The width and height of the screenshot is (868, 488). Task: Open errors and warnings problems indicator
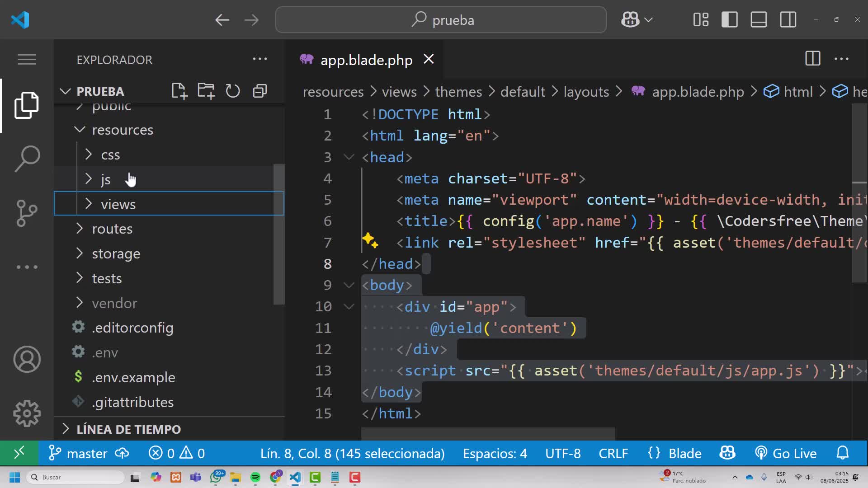[x=177, y=453]
